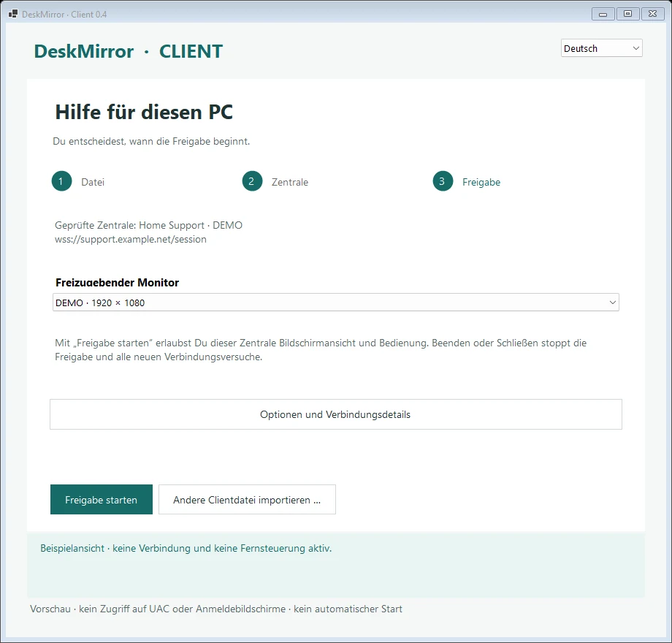Click the Freizugebender Monitor label
672x643 pixels.
point(117,283)
